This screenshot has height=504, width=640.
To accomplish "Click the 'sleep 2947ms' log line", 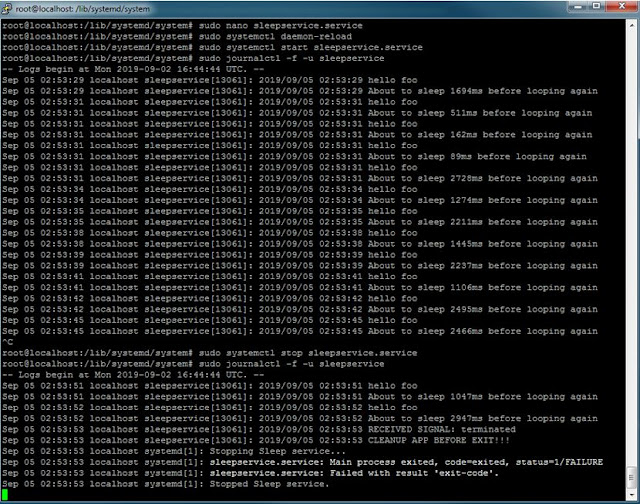I will point(300,419).
